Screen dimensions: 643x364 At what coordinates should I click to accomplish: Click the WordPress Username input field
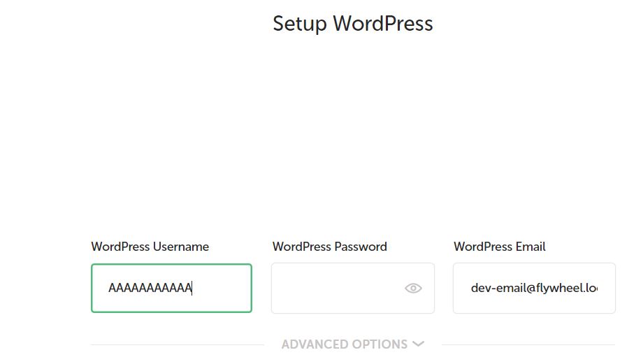coord(171,288)
